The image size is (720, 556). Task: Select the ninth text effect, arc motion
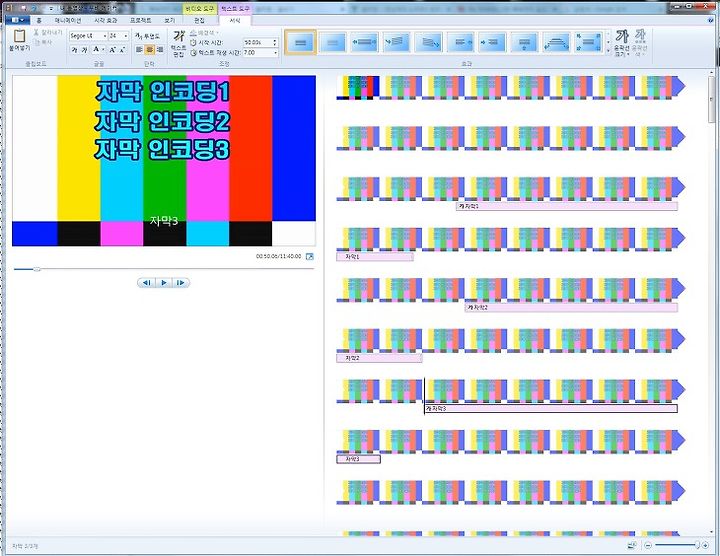pos(557,42)
